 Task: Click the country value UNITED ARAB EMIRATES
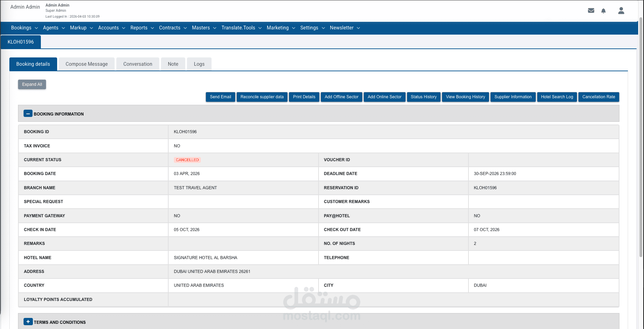coord(199,285)
